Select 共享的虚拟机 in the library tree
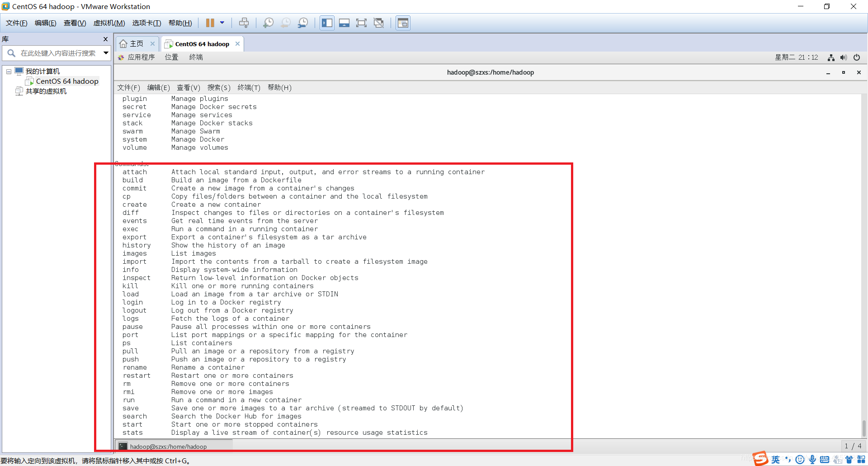868x466 pixels. pyautogui.click(x=46, y=91)
